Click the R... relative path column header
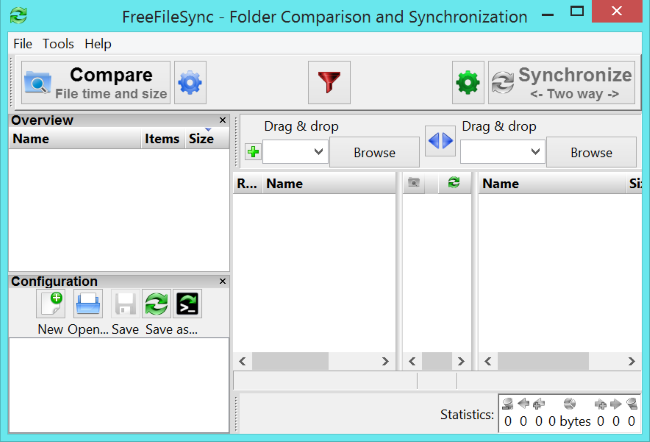 pos(247,183)
